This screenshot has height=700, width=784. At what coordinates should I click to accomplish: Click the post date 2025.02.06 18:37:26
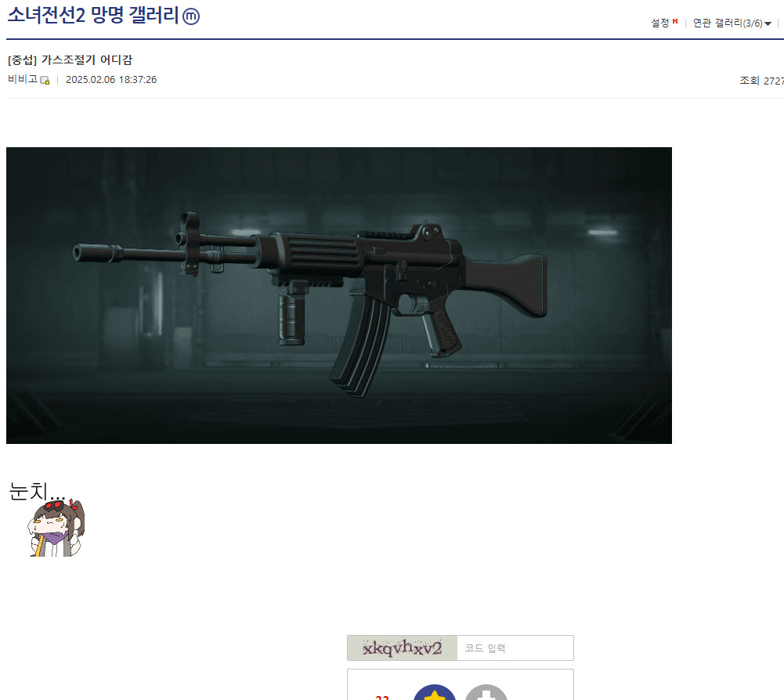tap(111, 80)
